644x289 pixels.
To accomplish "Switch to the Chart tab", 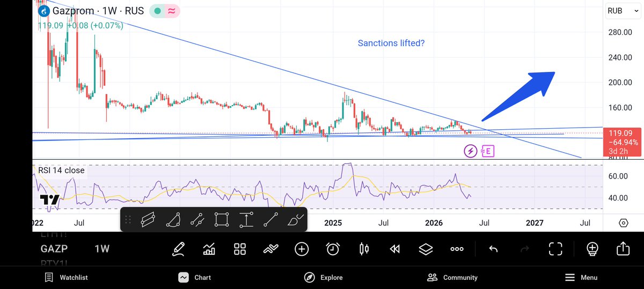I will point(195,277).
